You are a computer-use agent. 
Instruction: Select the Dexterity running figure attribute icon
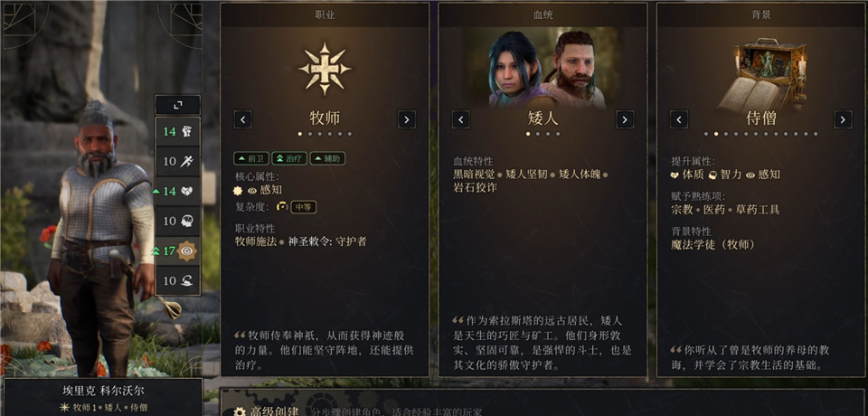[x=187, y=161]
